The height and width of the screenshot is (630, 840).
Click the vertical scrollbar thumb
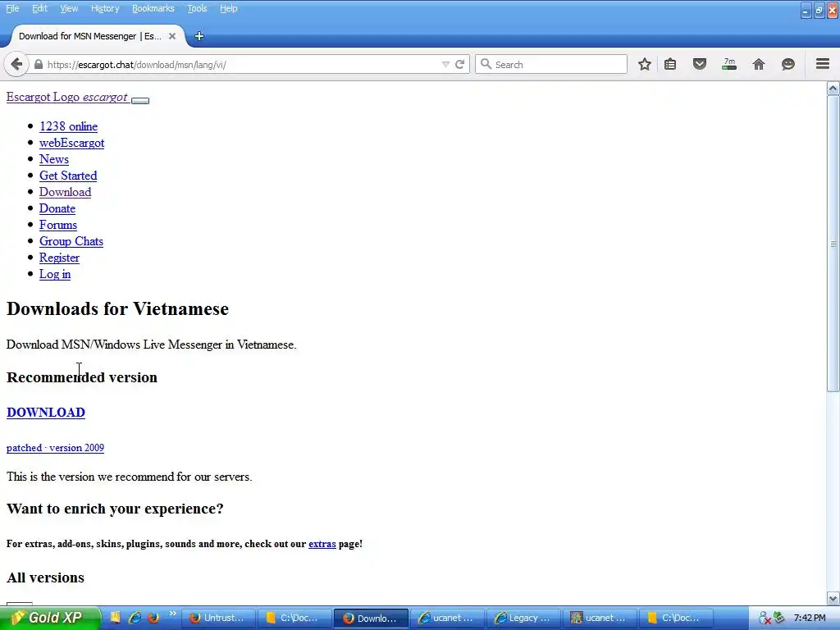833,244
